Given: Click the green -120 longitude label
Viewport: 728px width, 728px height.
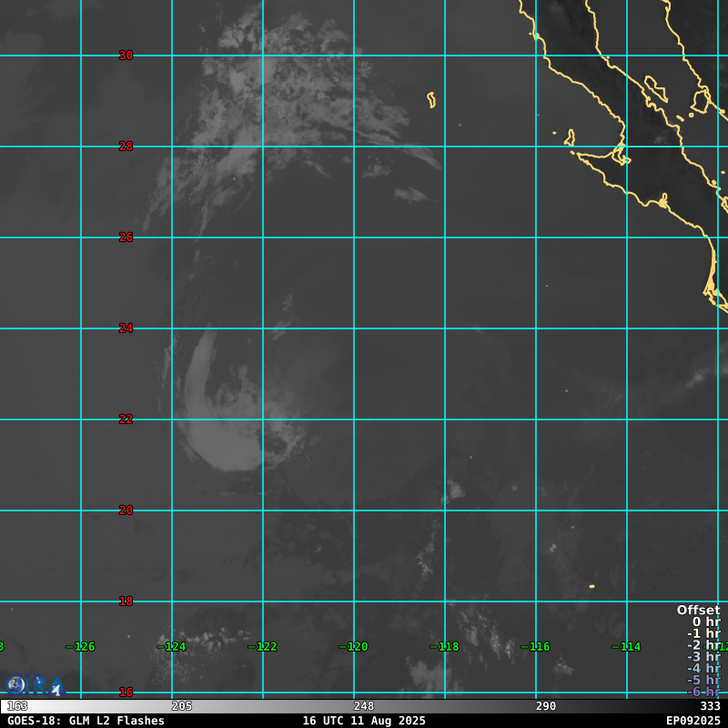Looking at the screenshot, I should (353, 647).
